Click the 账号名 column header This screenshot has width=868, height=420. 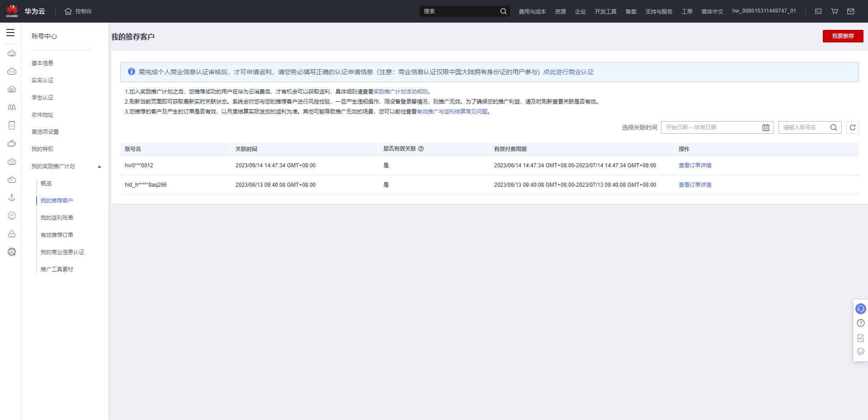coord(133,149)
